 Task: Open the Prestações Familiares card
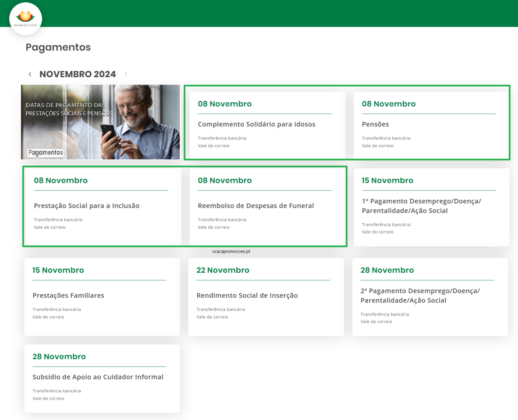coord(102,297)
